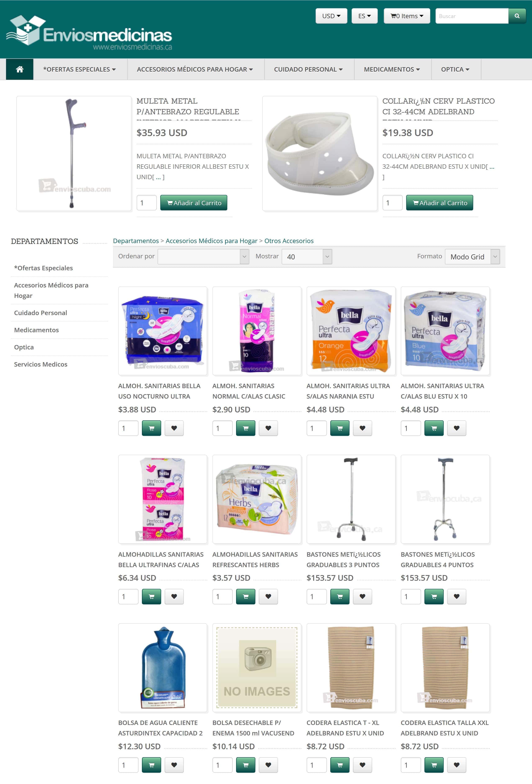Expand the Ordenar por combo box
The image size is (532, 784).
point(203,257)
